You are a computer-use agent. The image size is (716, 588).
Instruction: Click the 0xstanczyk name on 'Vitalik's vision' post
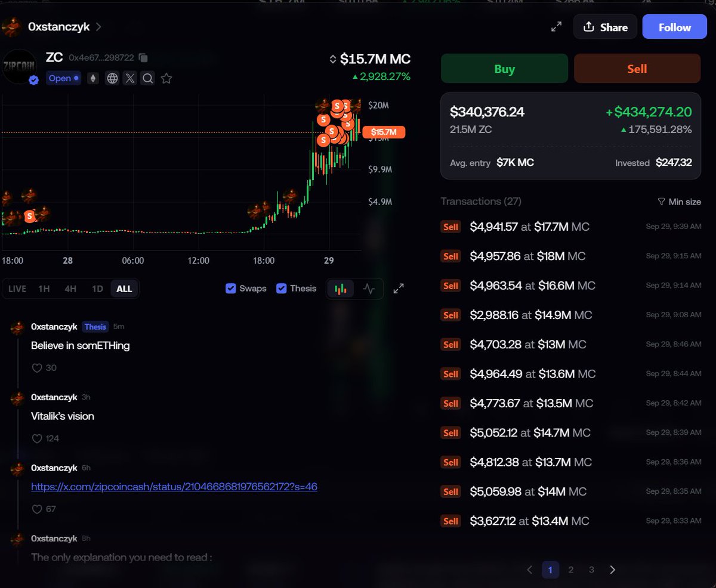point(54,397)
